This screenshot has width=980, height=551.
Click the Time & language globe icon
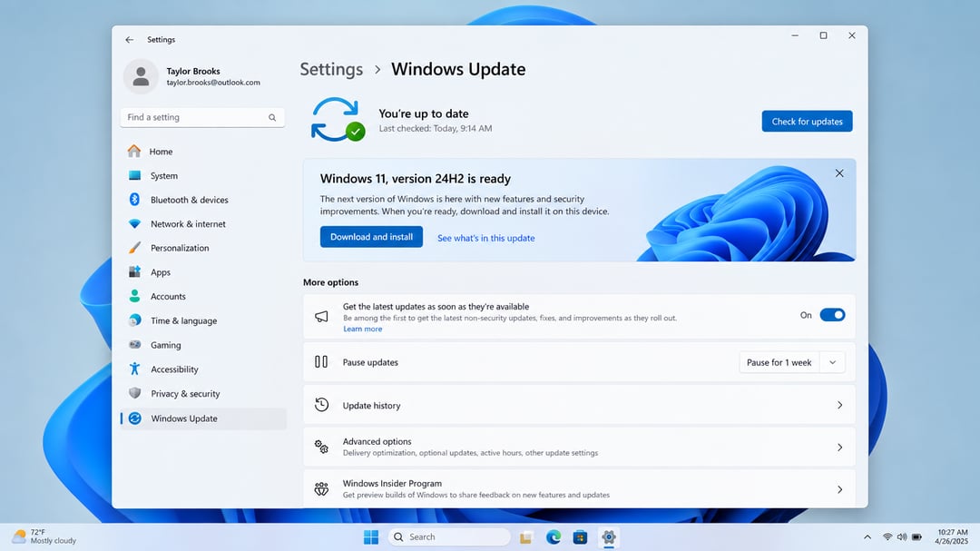click(134, 320)
